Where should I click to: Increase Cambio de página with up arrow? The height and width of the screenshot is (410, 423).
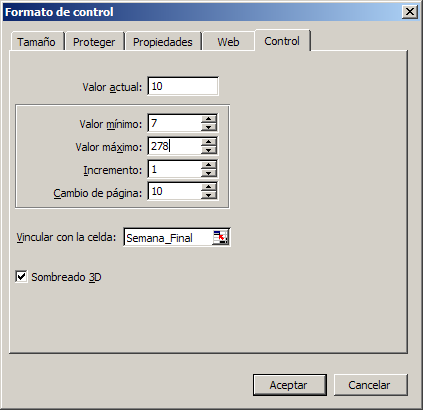(209, 187)
